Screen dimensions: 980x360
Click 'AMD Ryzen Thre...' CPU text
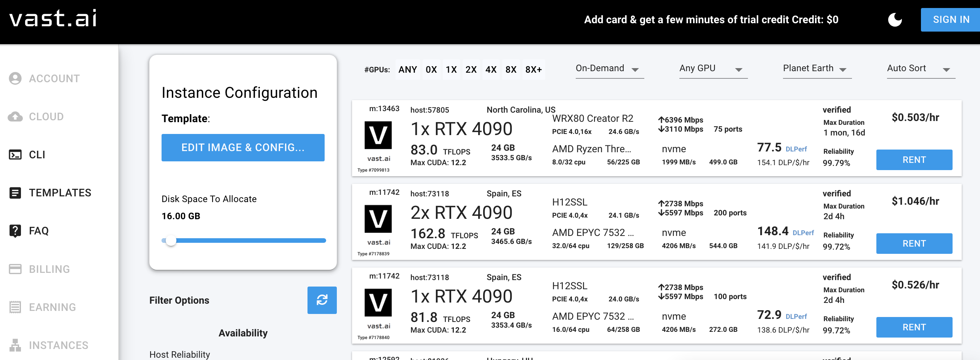click(x=592, y=149)
